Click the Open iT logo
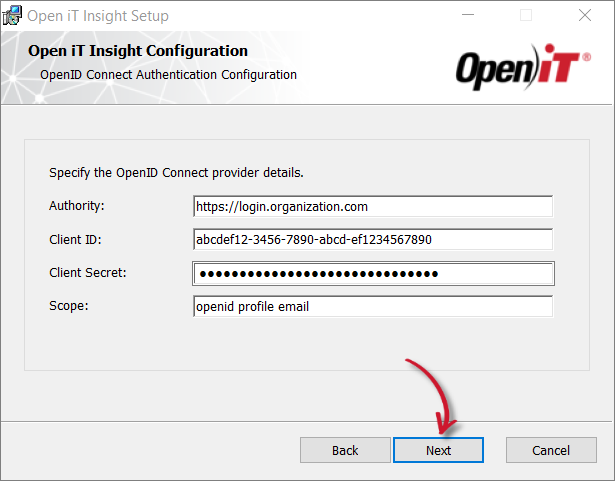The width and height of the screenshot is (615, 481). (x=523, y=67)
